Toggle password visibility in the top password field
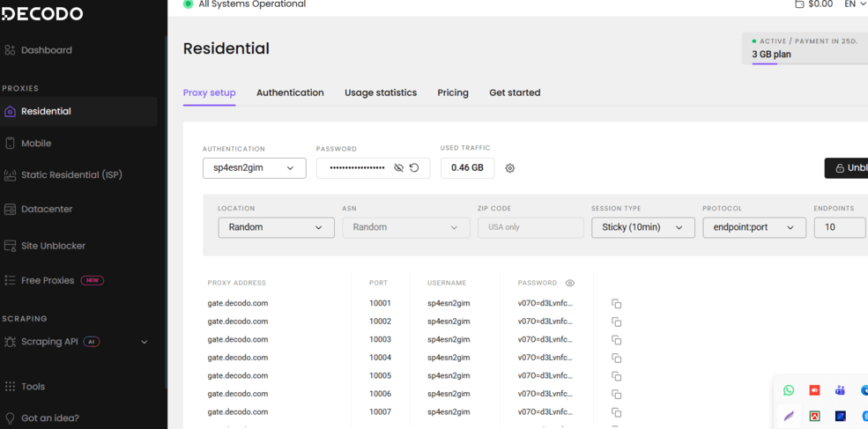The image size is (868, 429). pos(398,167)
